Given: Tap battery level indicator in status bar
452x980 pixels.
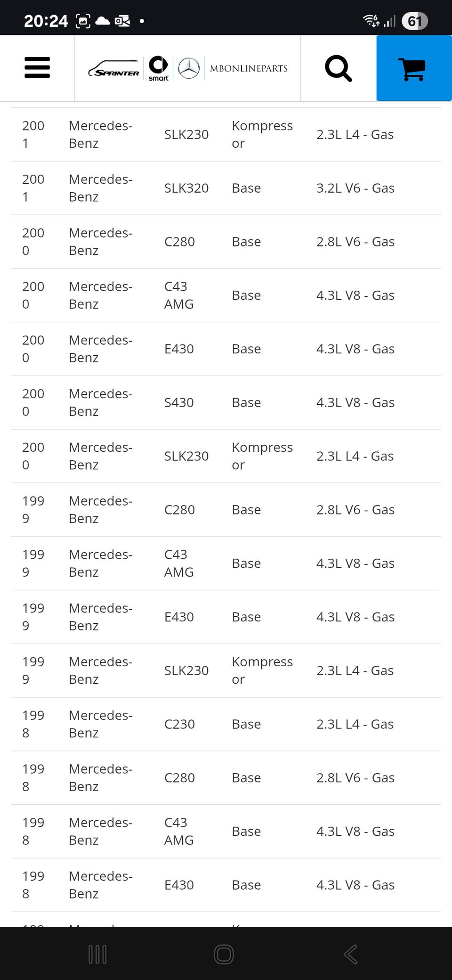Looking at the screenshot, I should coord(414,21).
